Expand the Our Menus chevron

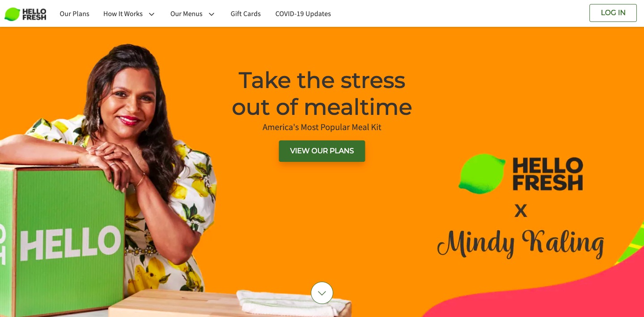point(212,14)
